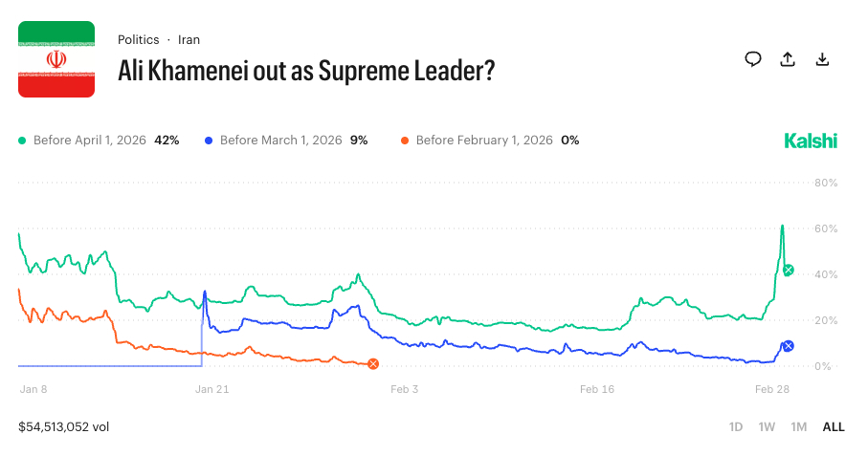This screenshot has width=868, height=456.
Task: Click the Kalshi logo
Action: click(x=811, y=141)
